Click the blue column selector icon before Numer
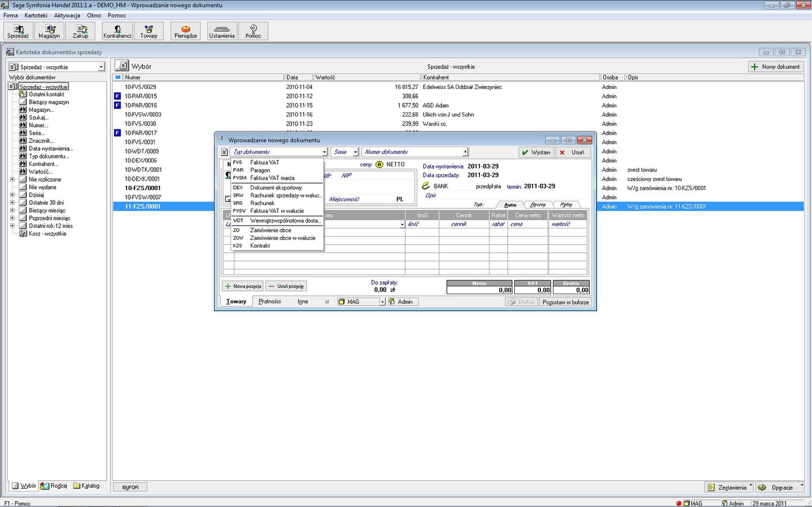 [117, 77]
